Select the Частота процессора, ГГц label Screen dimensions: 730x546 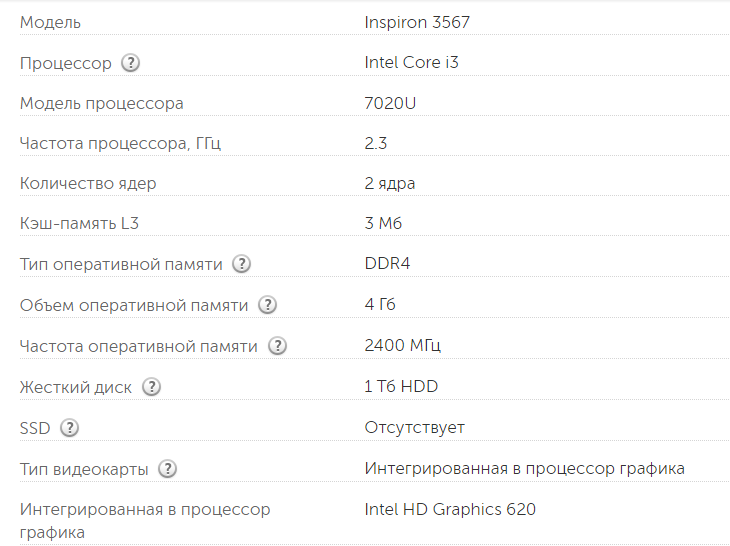120,143
